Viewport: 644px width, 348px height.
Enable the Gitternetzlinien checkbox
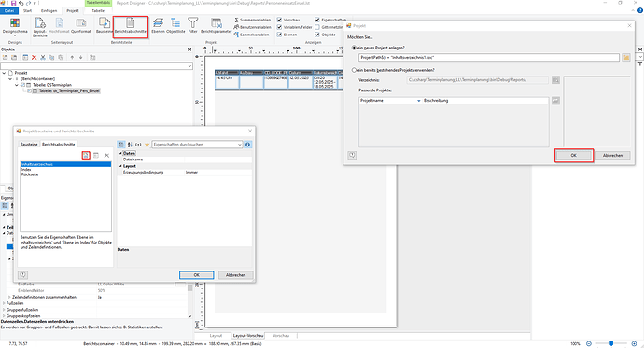pyautogui.click(x=317, y=27)
